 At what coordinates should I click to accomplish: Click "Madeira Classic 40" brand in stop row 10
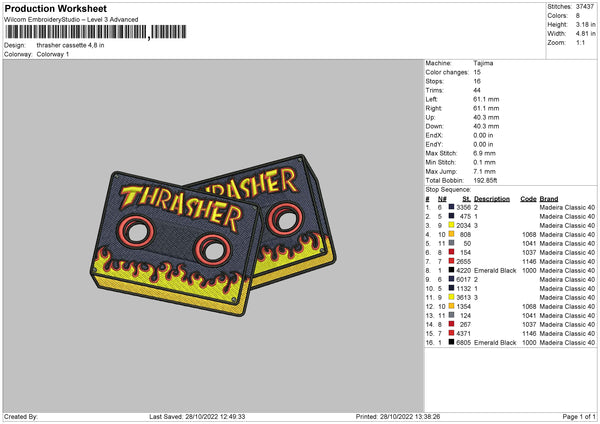point(567,289)
